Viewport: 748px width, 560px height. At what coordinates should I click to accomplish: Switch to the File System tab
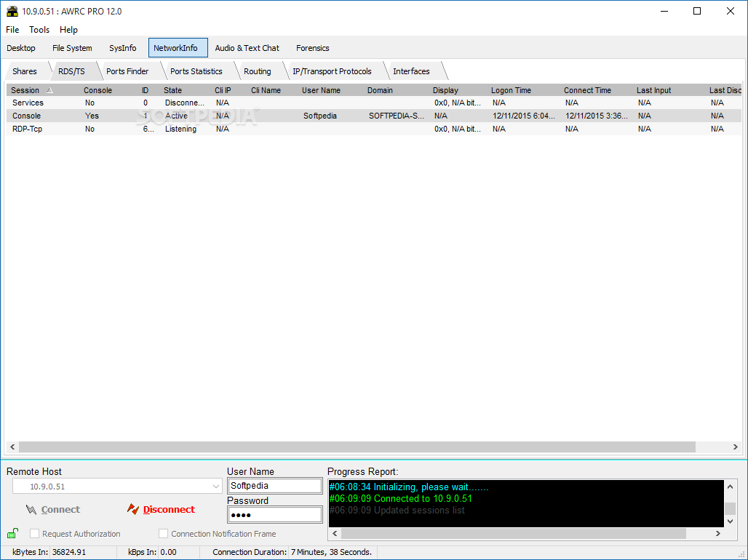[72, 48]
